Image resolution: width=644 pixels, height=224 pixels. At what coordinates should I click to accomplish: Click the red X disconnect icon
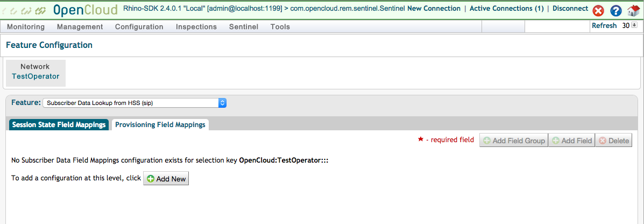[598, 11]
